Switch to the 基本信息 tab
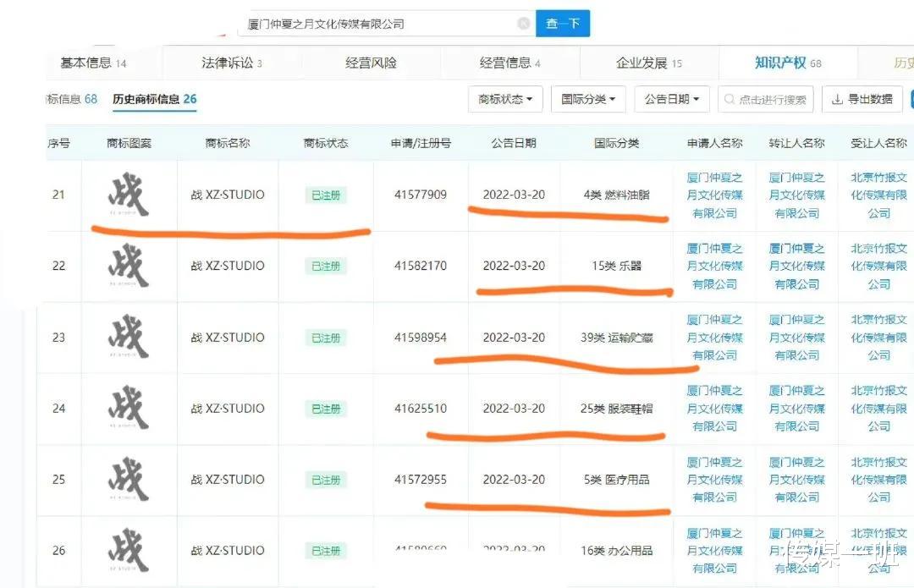The image size is (914, 588). pos(81,62)
